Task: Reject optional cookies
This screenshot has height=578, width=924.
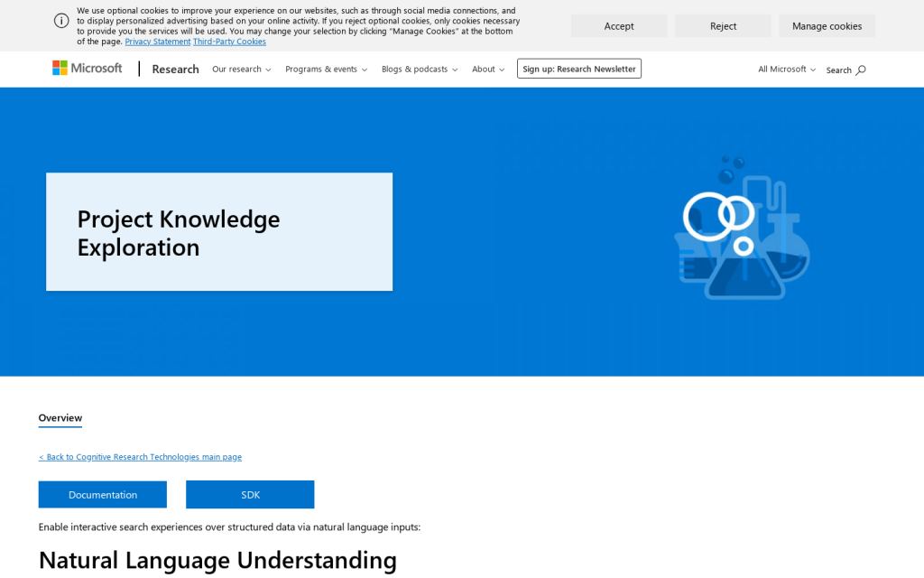Action: click(723, 26)
